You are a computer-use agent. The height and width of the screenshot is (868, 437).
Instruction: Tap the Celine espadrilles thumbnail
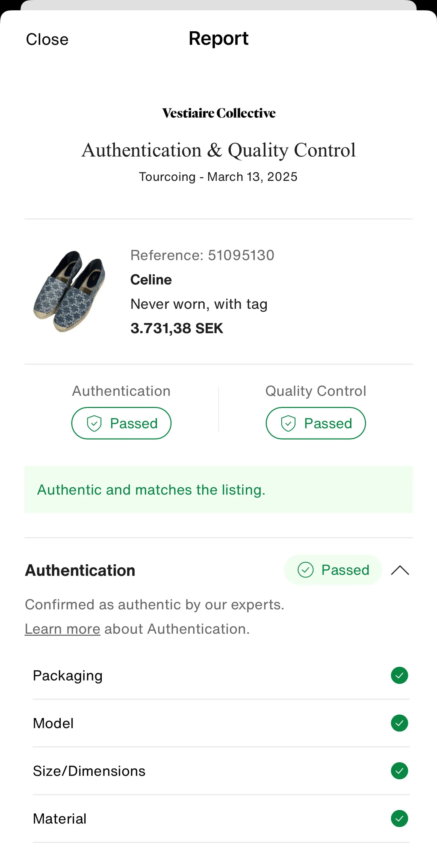click(69, 291)
